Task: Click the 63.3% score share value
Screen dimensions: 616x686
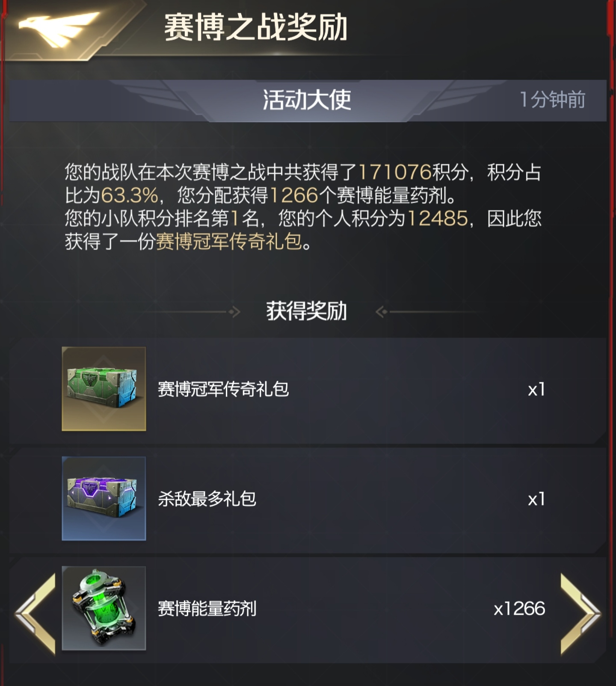Action: (130, 195)
